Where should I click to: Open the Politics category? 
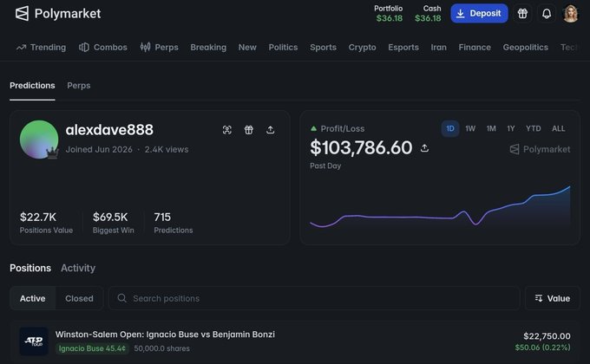283,48
